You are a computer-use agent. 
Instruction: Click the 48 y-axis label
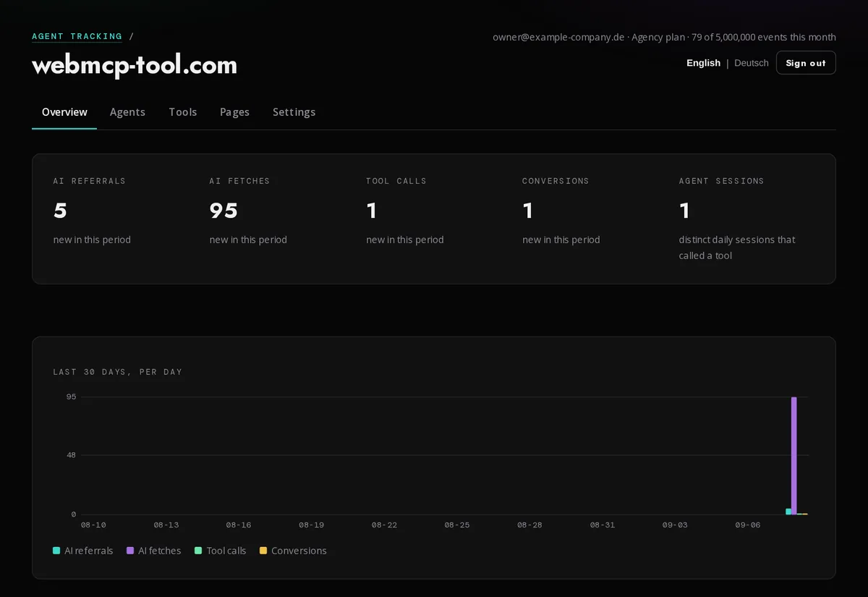(x=71, y=455)
